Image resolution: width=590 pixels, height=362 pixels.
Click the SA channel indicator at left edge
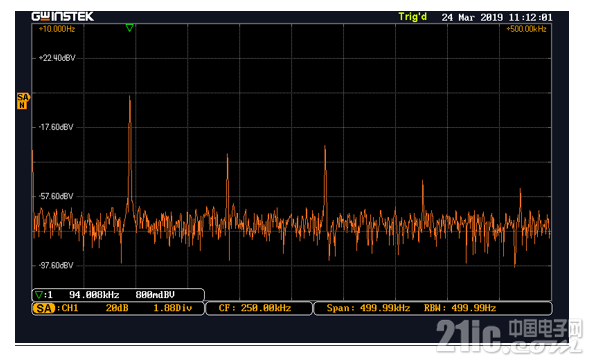[23, 101]
